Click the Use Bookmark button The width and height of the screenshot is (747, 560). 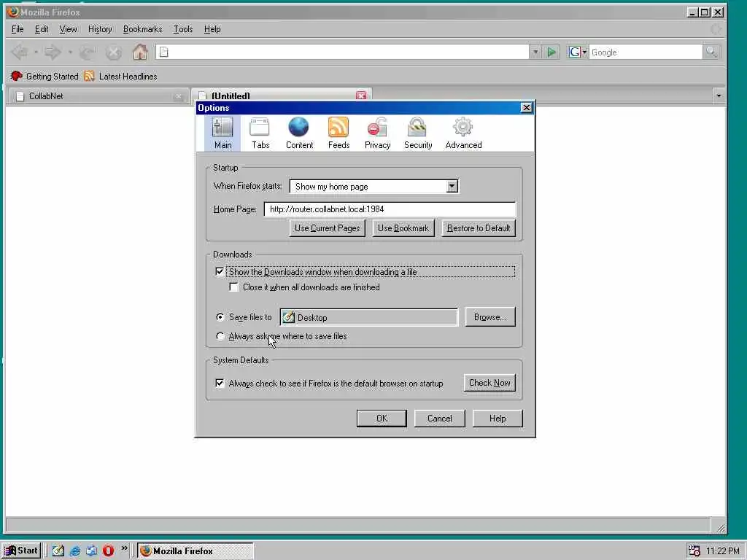coord(403,228)
